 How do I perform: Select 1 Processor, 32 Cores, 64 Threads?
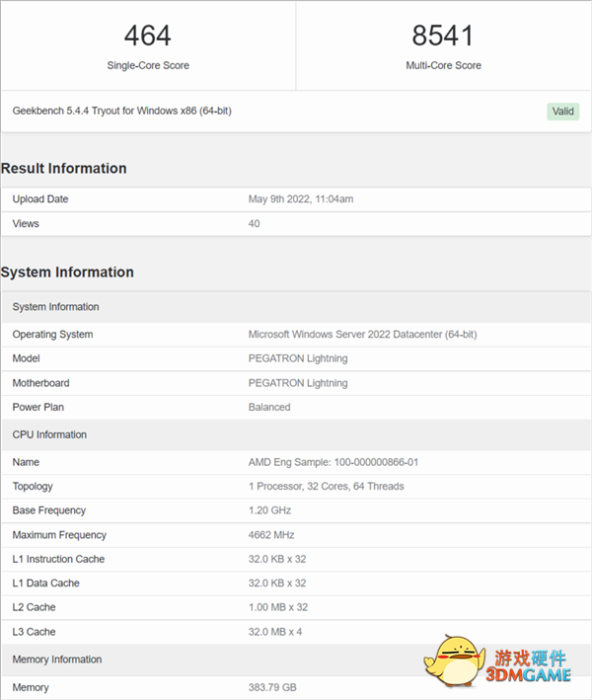327,486
